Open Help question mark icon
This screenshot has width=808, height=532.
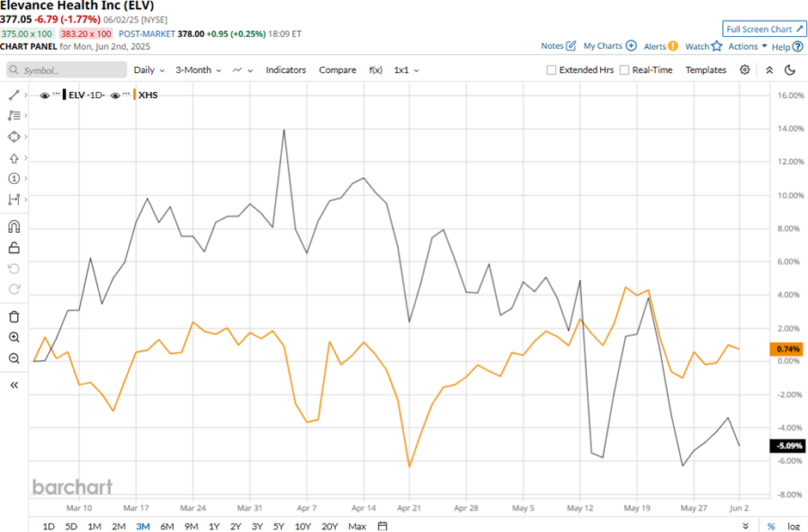pos(798,46)
